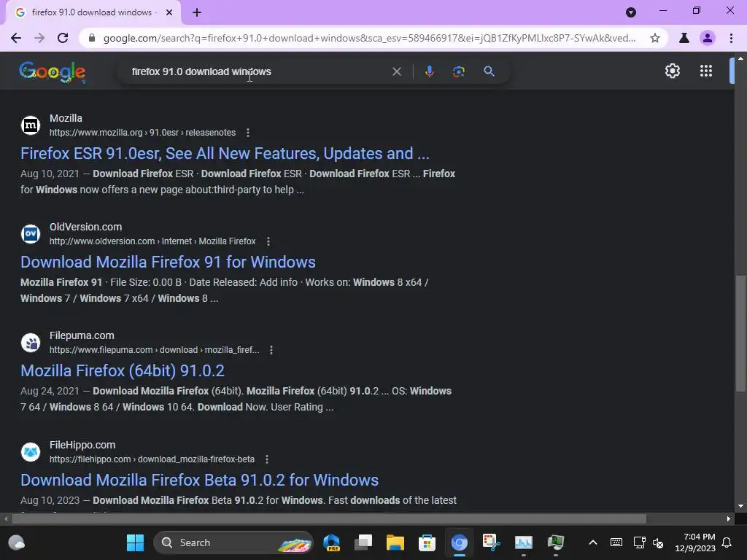Select the firefox 91.0 download windows tab
Image resolution: width=747 pixels, height=560 pixels.
pyautogui.click(x=93, y=12)
